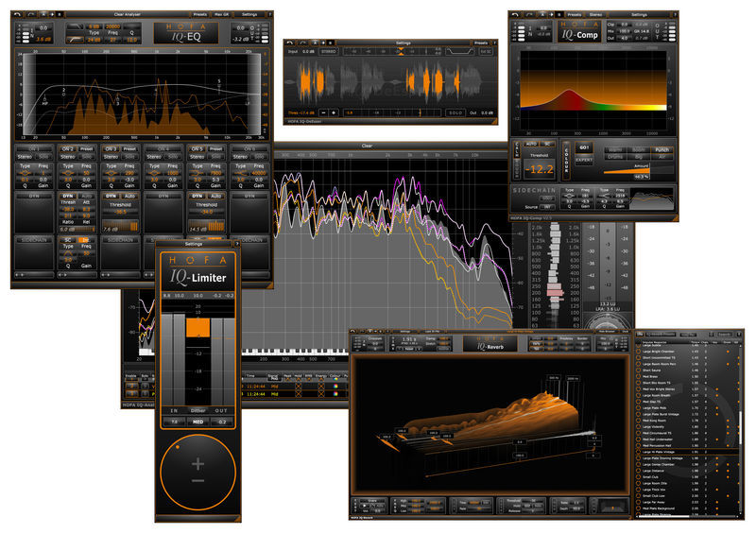Open Settings in IQ-Comp header

tap(639, 14)
